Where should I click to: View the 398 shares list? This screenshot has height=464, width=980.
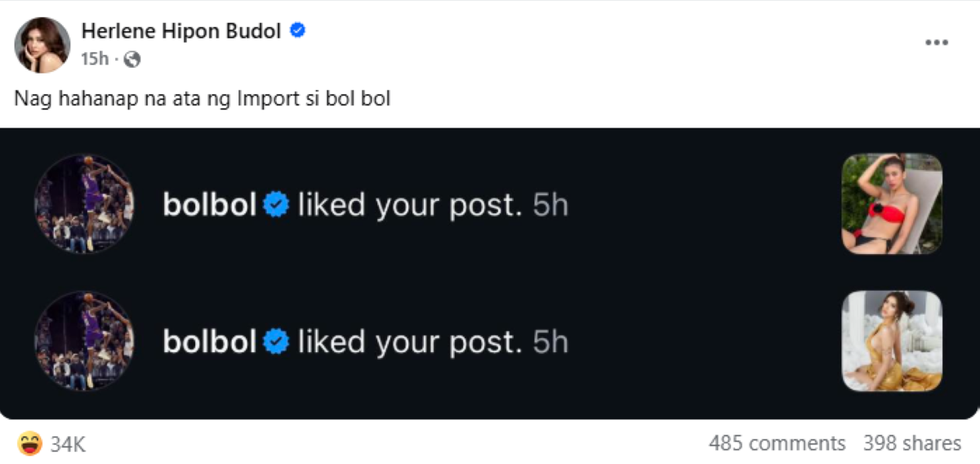911,444
